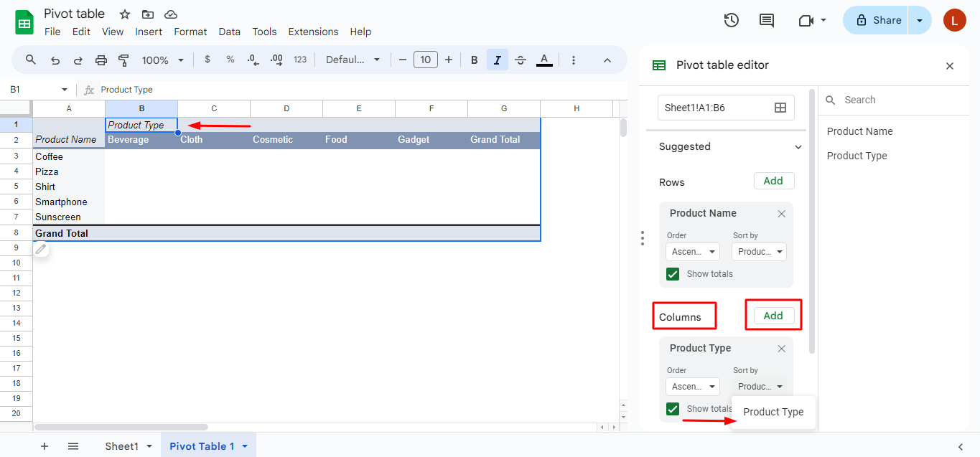Screen dimensions: 980x457
Task: Click the print icon
Action: 101,60
